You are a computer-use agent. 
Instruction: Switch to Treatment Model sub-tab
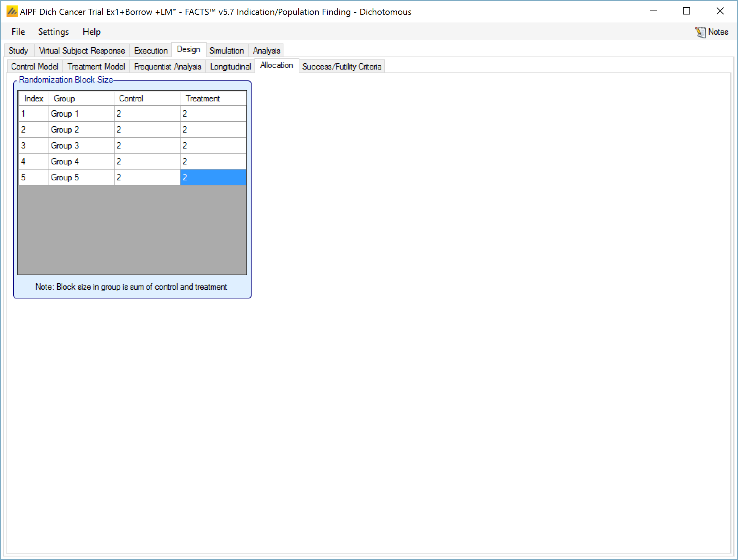click(x=96, y=67)
